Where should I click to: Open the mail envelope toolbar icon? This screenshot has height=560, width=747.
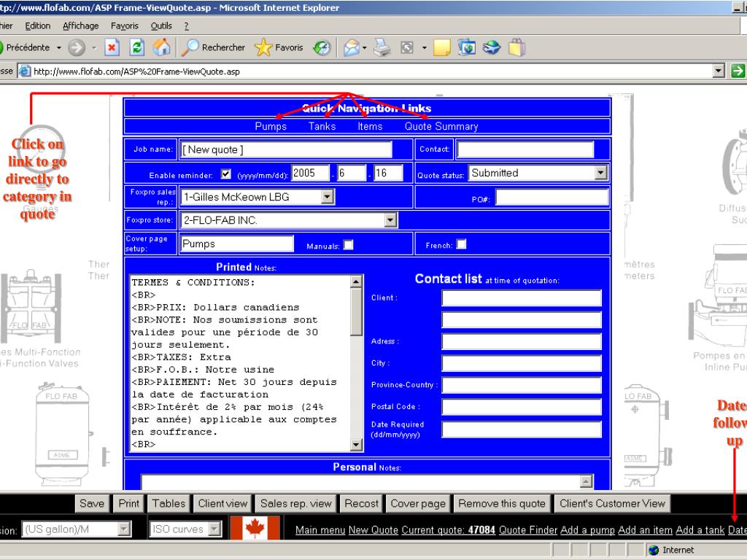point(352,47)
